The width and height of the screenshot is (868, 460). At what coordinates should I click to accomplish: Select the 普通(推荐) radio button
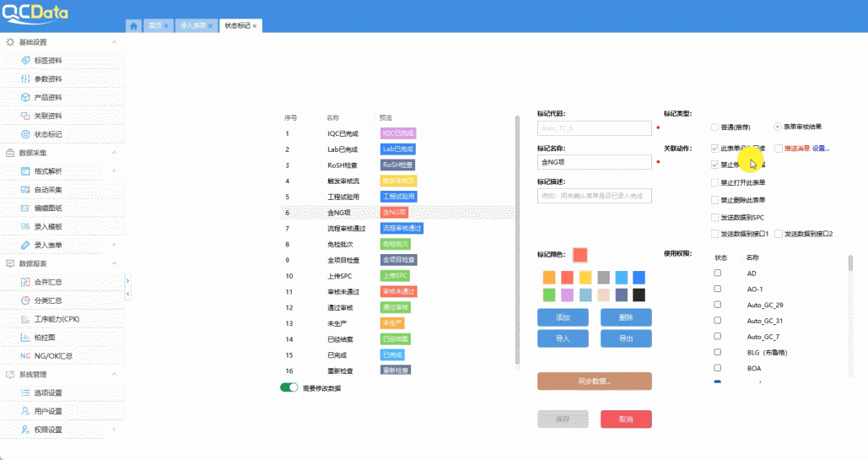click(x=715, y=127)
